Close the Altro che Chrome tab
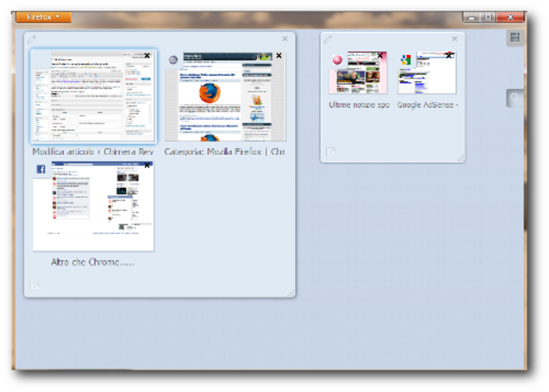The width and height of the screenshot is (549, 392). pos(147,165)
